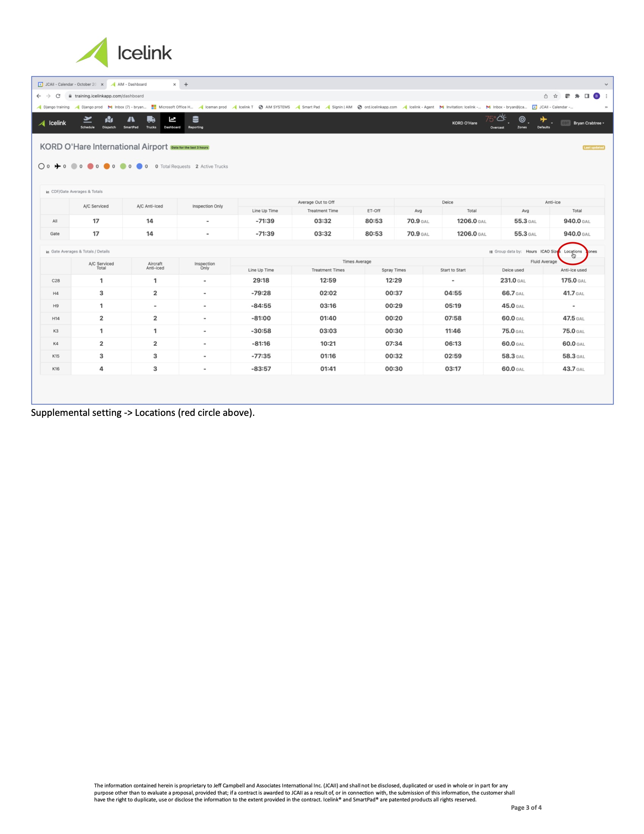Click the browser share icon

point(546,96)
